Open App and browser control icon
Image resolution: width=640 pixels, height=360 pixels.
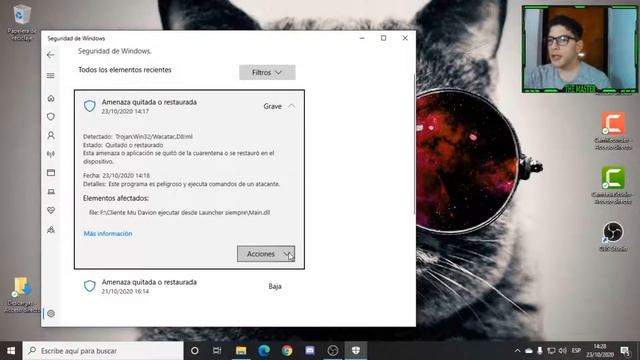(51, 173)
